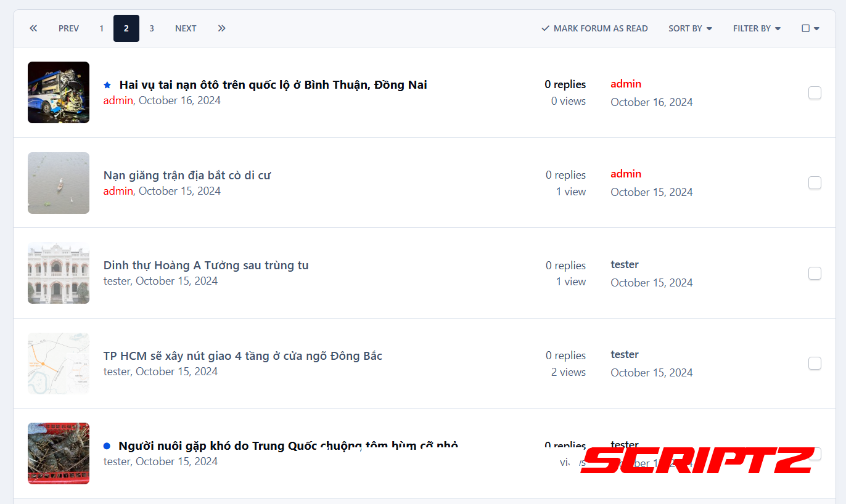Go to the Prev page

tap(68, 28)
